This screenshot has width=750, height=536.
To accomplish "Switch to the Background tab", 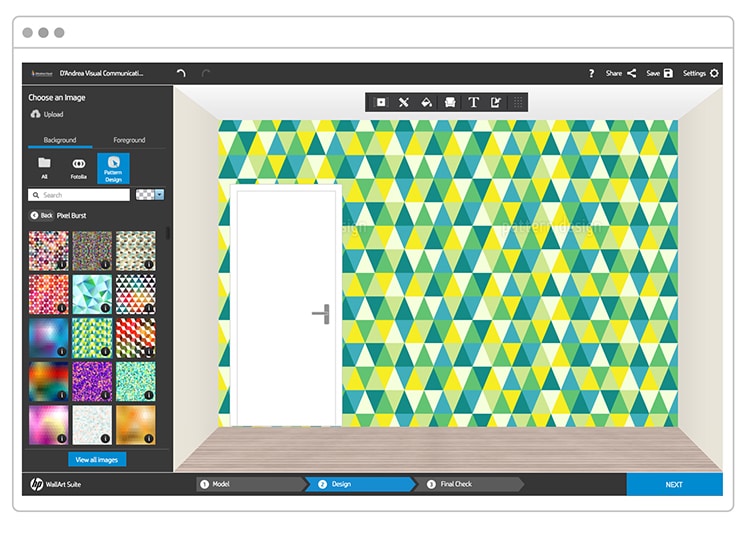I will 60,140.
